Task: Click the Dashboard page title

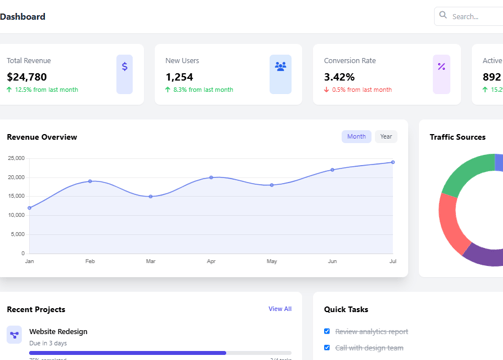Action: pyautogui.click(x=22, y=17)
